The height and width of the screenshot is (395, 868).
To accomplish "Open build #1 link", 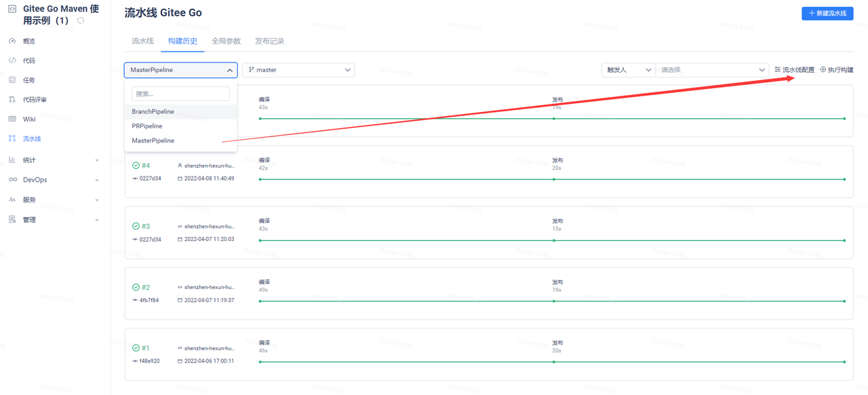I will tap(146, 348).
